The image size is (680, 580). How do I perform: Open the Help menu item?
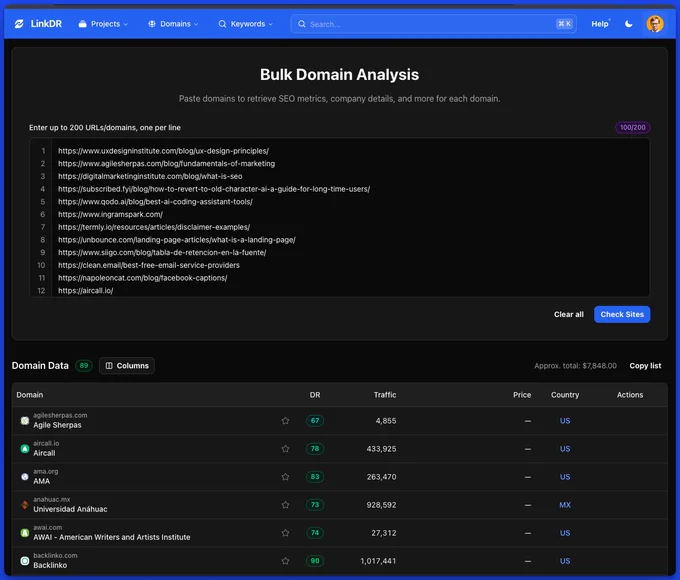click(x=600, y=24)
